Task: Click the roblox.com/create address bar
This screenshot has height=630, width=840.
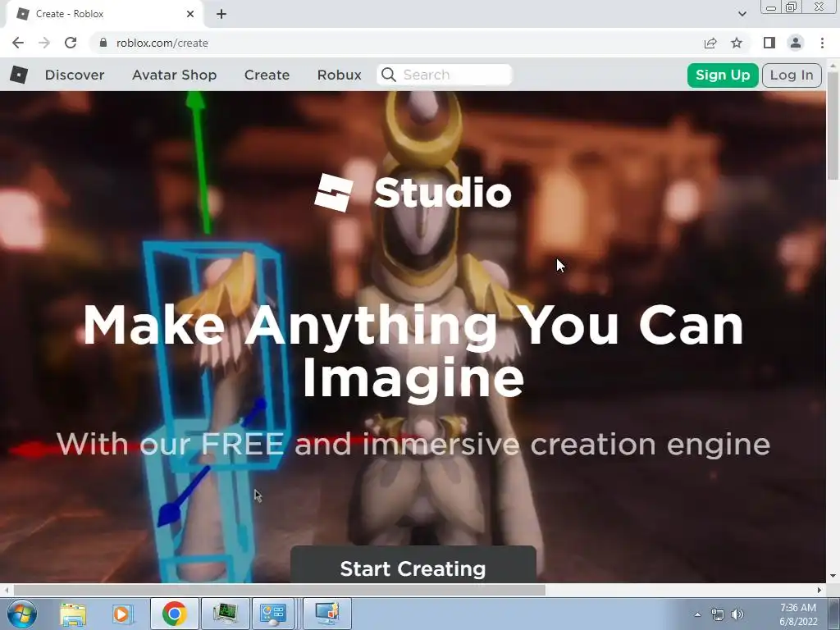Action: (x=396, y=43)
